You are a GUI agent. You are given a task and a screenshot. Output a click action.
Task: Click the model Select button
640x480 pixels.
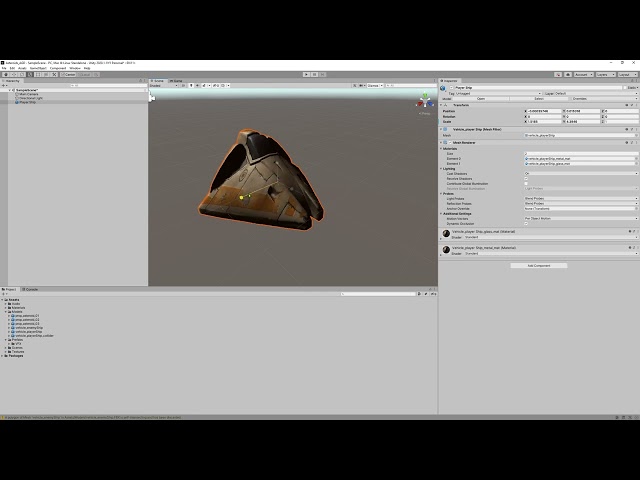click(539, 99)
